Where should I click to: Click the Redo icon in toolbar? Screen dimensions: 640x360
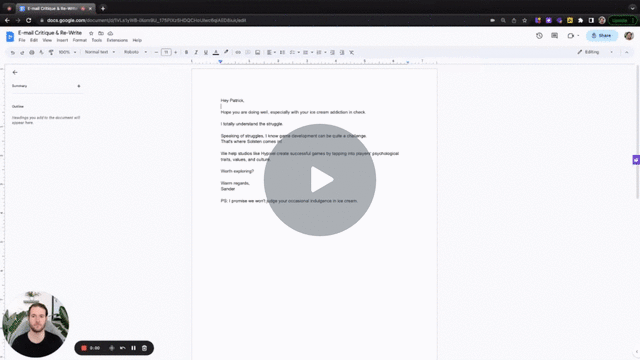(22, 52)
